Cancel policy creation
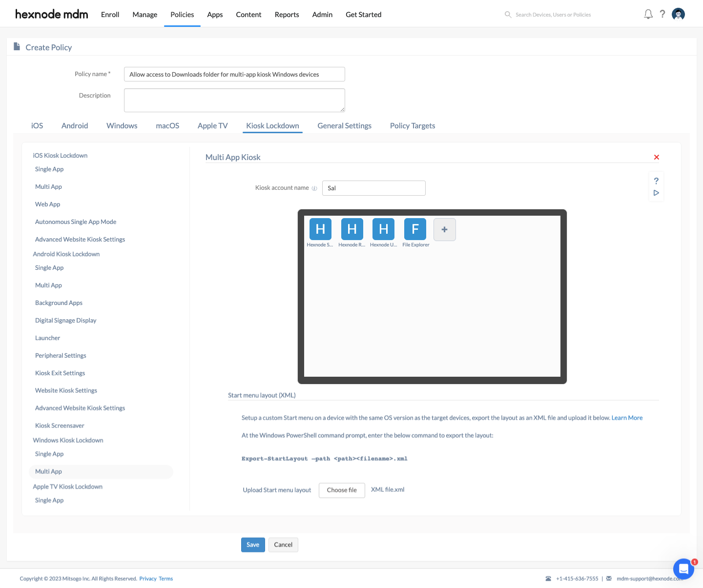This screenshot has height=588, width=703. coord(283,545)
